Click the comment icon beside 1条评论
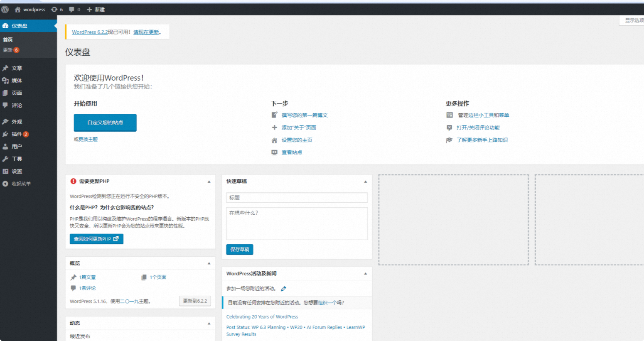 pyautogui.click(x=74, y=288)
